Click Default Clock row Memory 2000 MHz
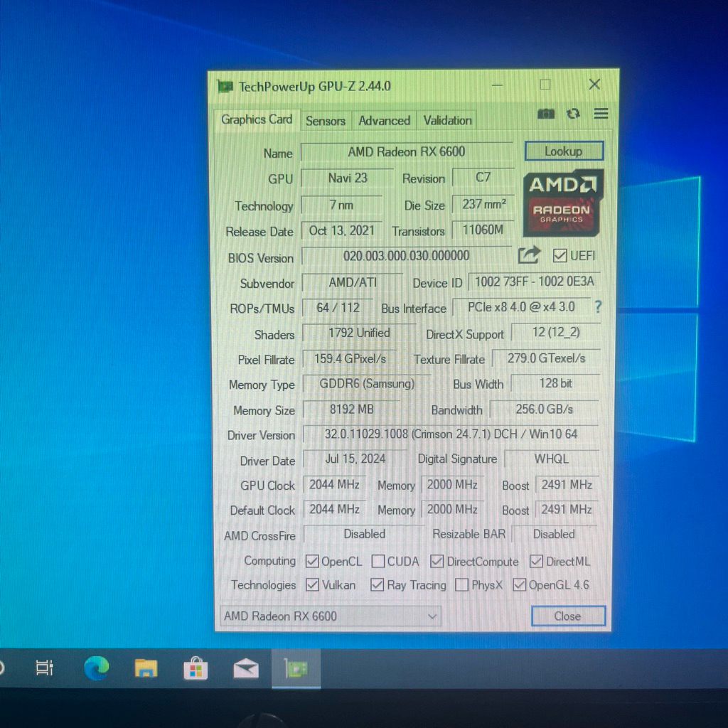The image size is (728, 728). (452, 509)
